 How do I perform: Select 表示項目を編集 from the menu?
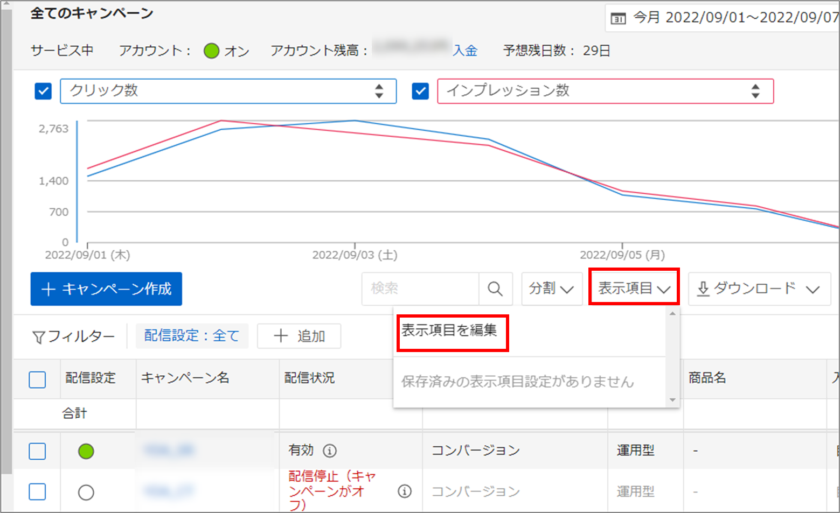[449, 329]
